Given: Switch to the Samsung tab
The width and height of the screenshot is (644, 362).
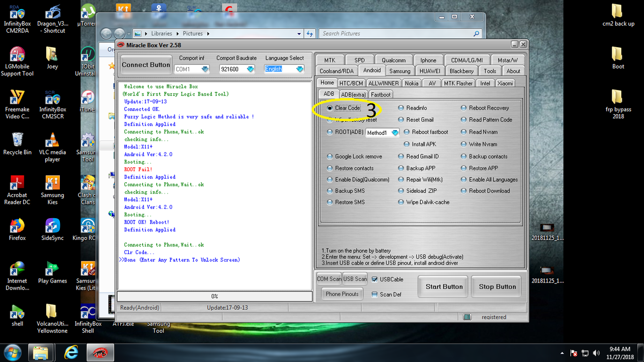Looking at the screenshot, I should pos(400,71).
